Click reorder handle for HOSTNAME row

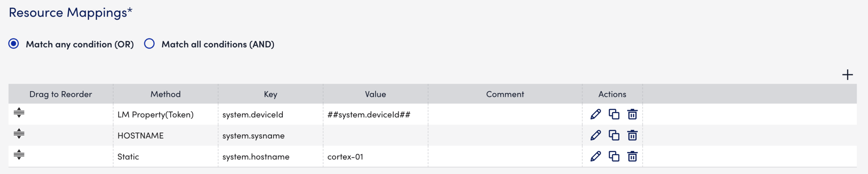pyautogui.click(x=19, y=134)
